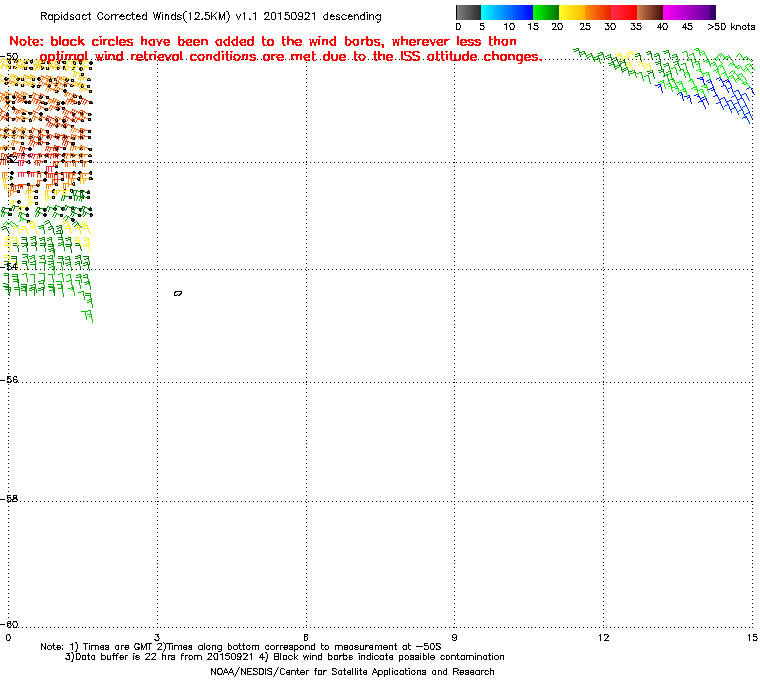The width and height of the screenshot is (760, 688).
Task: Click the '3' longitude label on bottom axis
Action: pos(157,637)
